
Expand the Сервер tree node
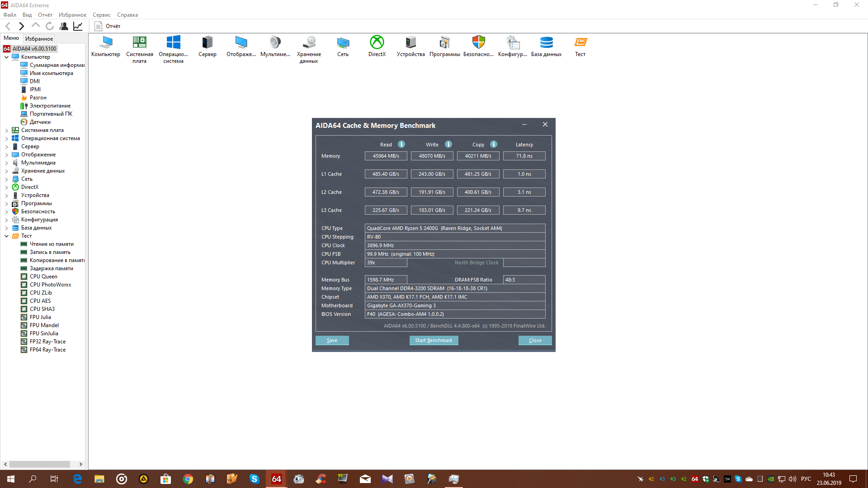pyautogui.click(x=7, y=147)
